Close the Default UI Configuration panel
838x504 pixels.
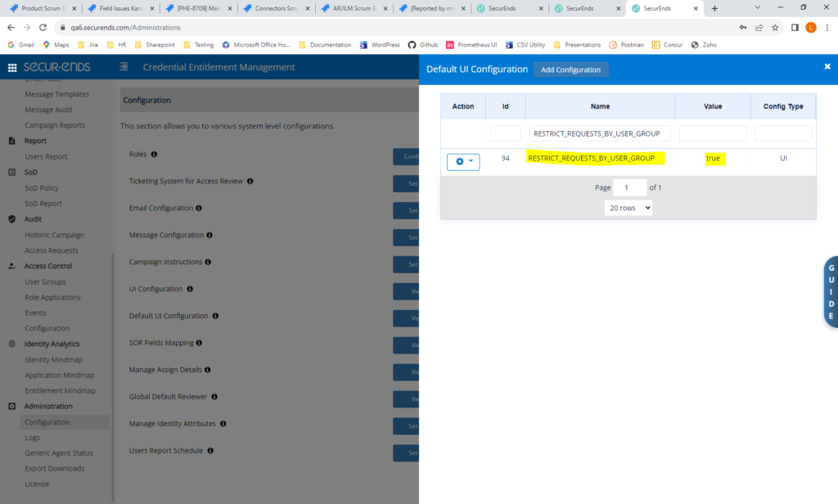[827, 66]
